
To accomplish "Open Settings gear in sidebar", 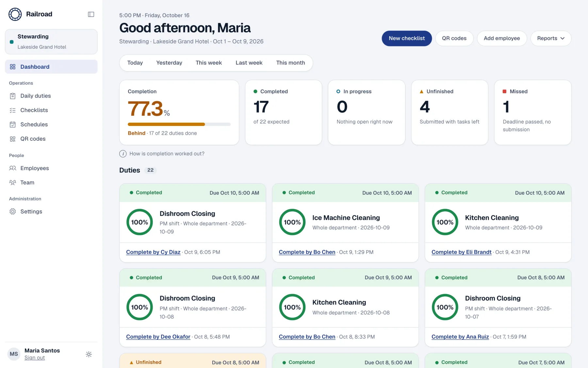I will tap(13, 212).
